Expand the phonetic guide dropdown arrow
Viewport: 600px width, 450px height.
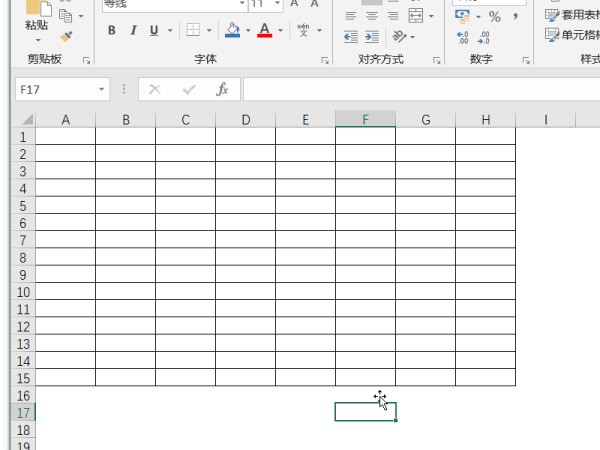point(320,30)
